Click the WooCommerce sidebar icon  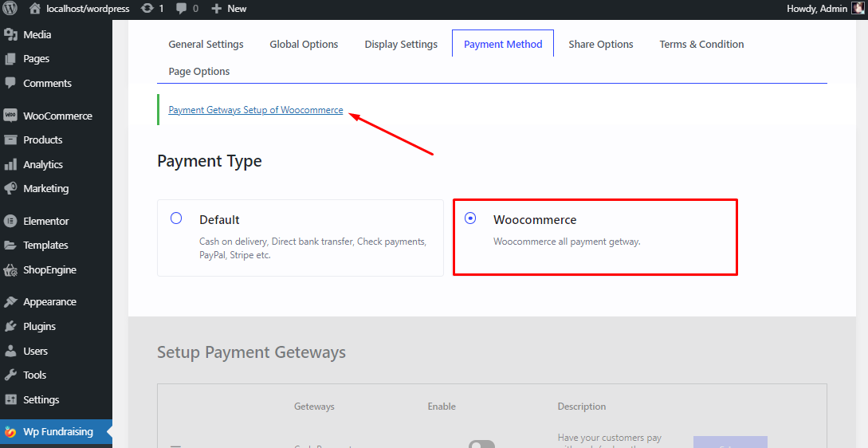(x=10, y=116)
